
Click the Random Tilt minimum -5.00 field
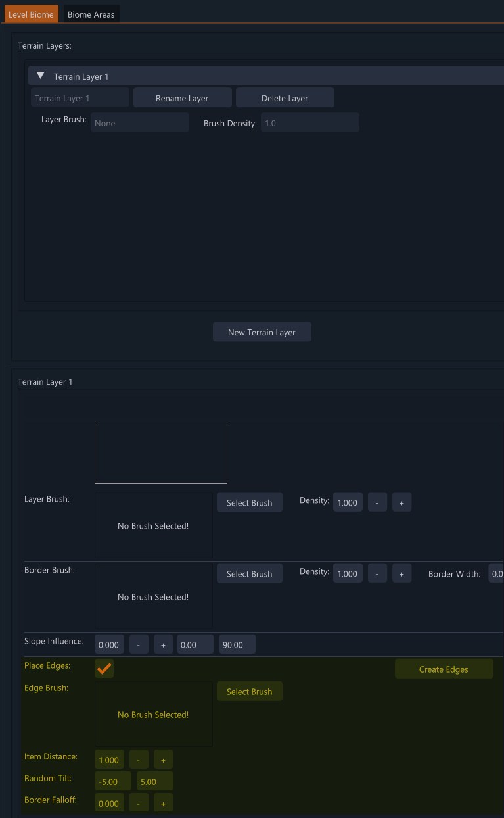(x=113, y=781)
